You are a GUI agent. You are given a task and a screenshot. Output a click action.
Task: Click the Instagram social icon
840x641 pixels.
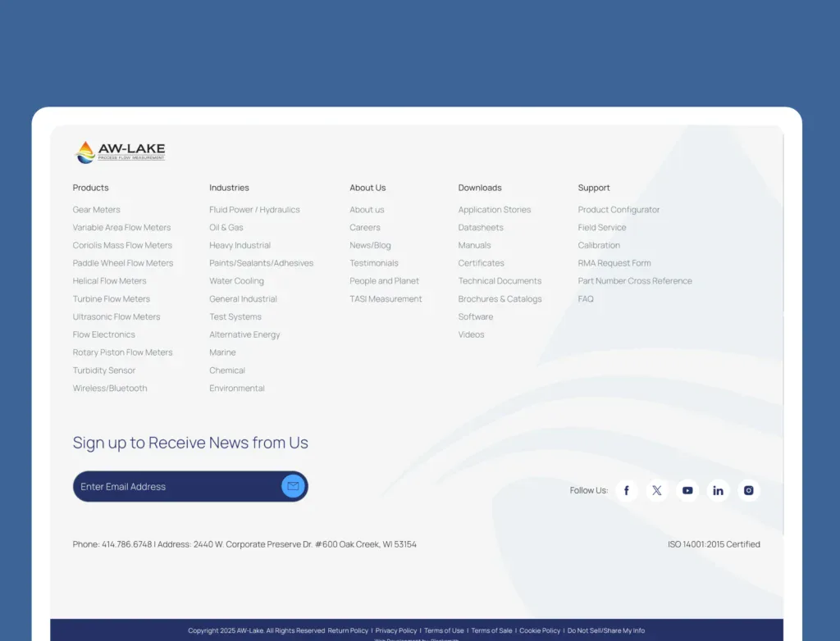pos(748,491)
